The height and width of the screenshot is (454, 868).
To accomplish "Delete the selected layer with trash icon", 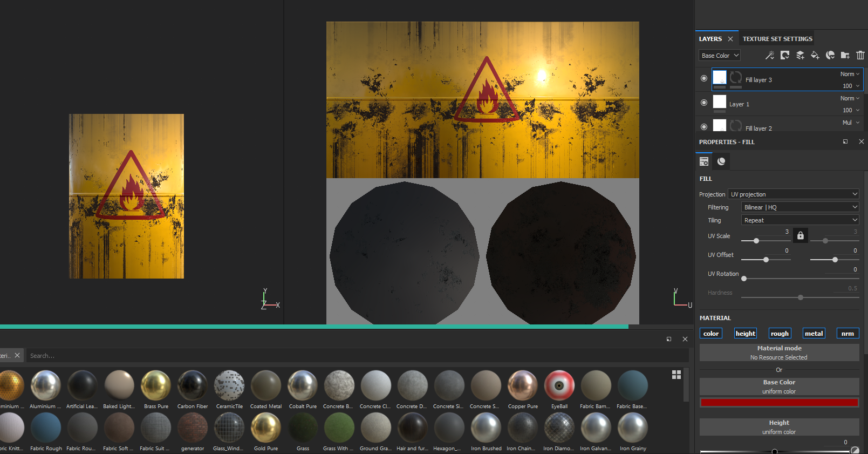I will coord(860,55).
